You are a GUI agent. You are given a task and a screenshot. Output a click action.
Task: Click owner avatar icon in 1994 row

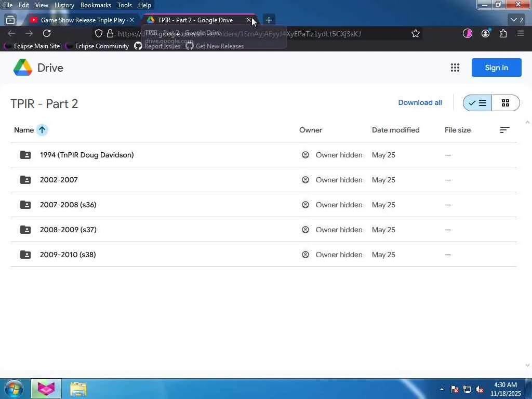pos(305,155)
